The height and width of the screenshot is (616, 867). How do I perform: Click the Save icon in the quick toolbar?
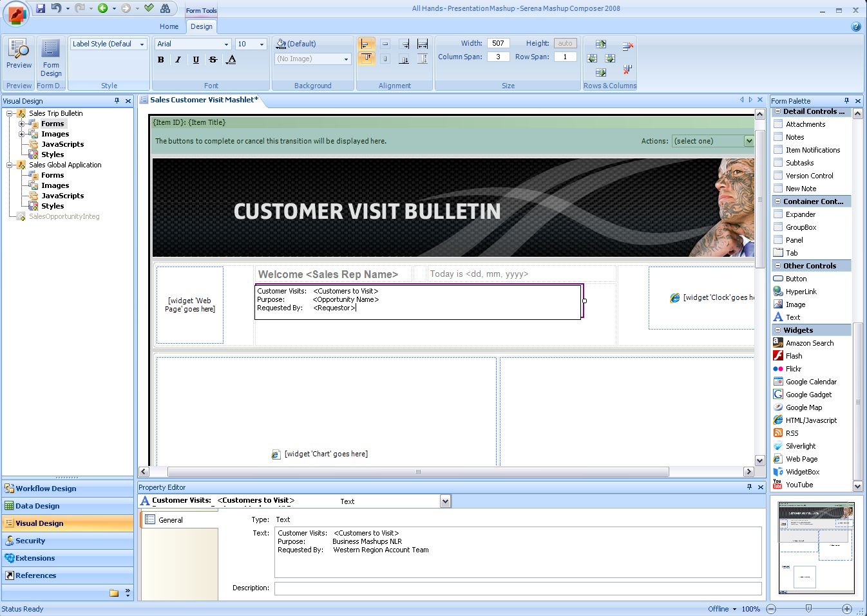coord(41,8)
